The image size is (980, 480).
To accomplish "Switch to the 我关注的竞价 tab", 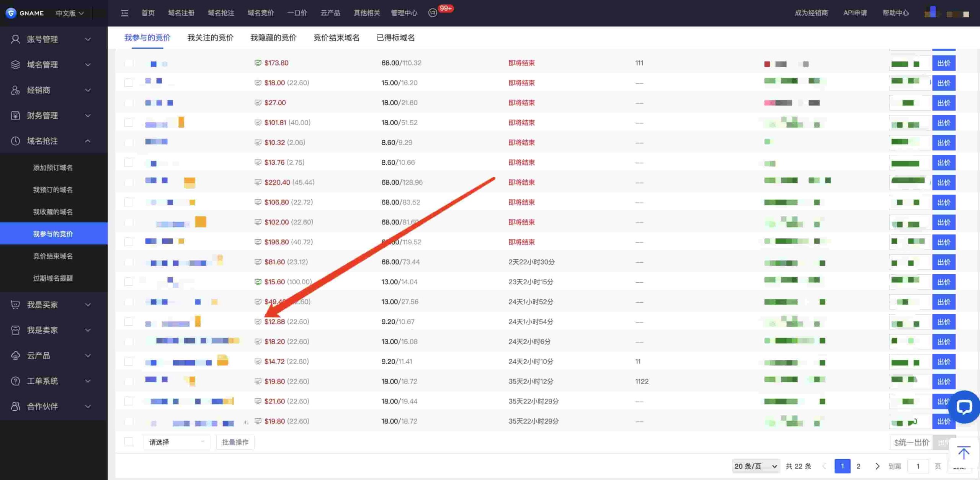I will coord(210,38).
